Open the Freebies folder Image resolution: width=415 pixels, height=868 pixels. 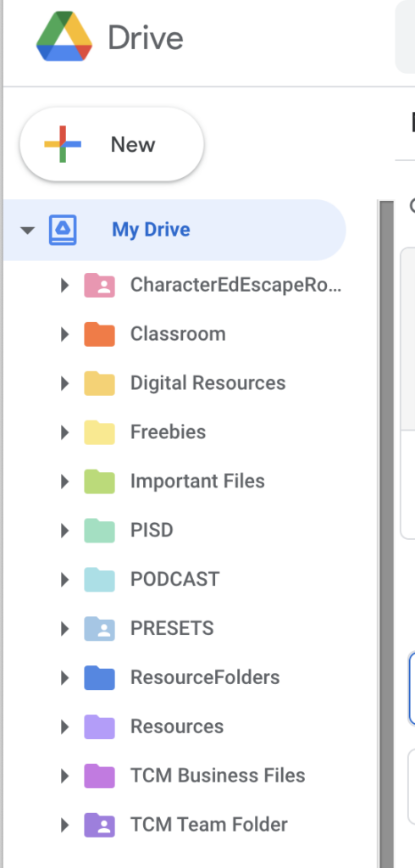point(168,431)
